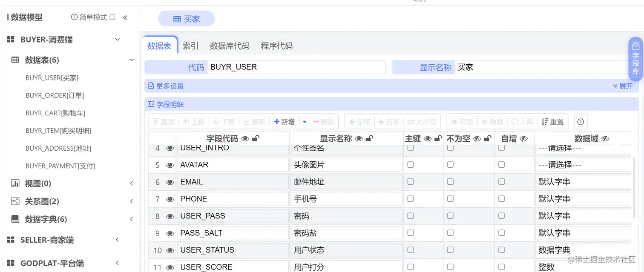Click the info circle icon after 重置
This screenshot has width=644, height=272.
[x=581, y=122]
